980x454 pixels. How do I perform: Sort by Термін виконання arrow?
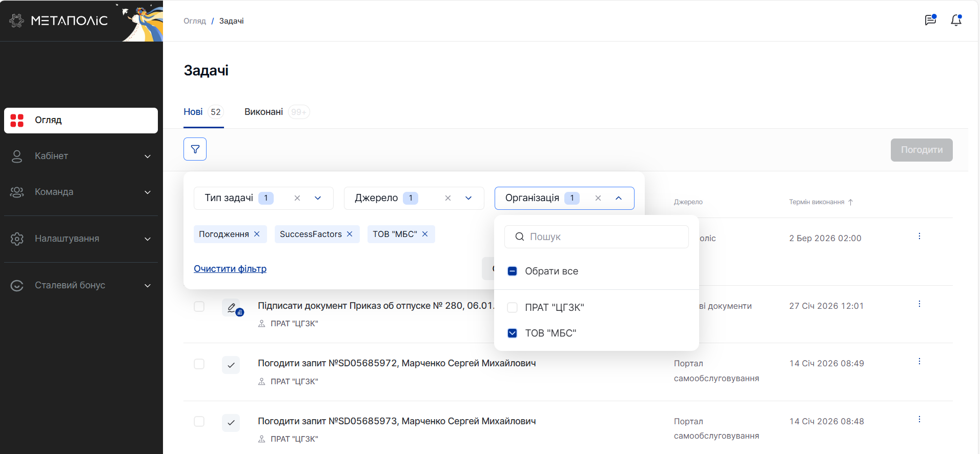(850, 202)
